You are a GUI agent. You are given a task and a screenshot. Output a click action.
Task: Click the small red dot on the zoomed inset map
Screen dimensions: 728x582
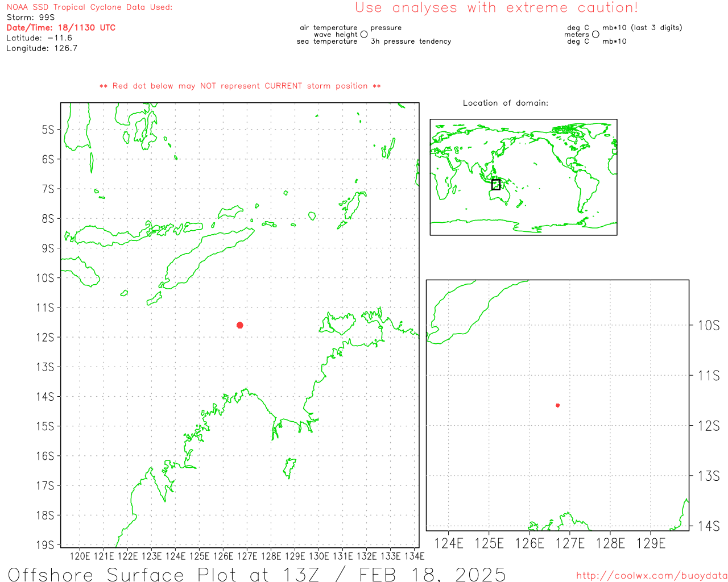(x=557, y=405)
